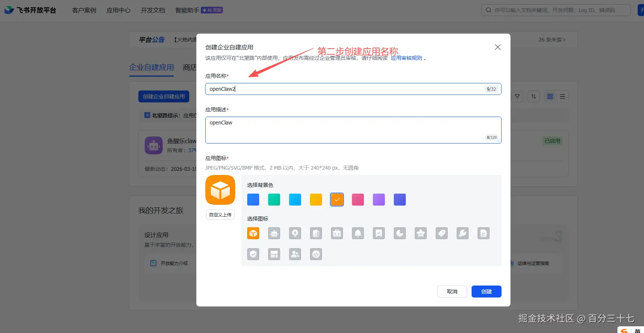Click the 设计应用 heading

pos(156,235)
